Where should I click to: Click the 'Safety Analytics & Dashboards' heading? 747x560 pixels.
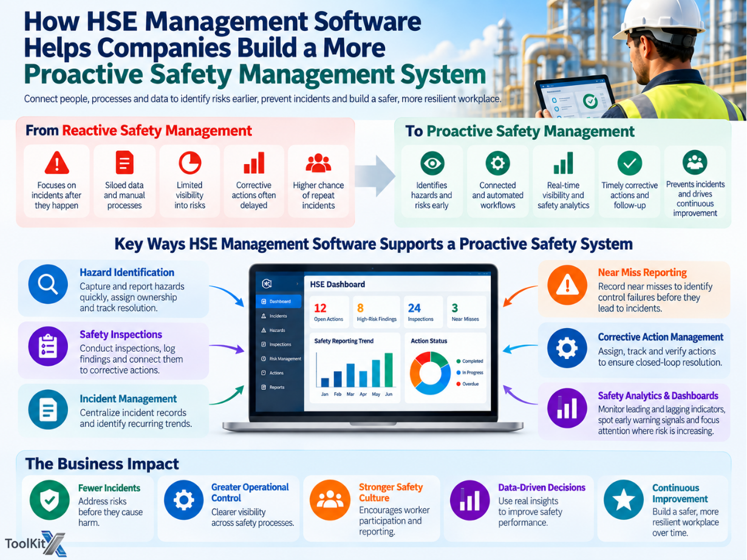(x=658, y=396)
